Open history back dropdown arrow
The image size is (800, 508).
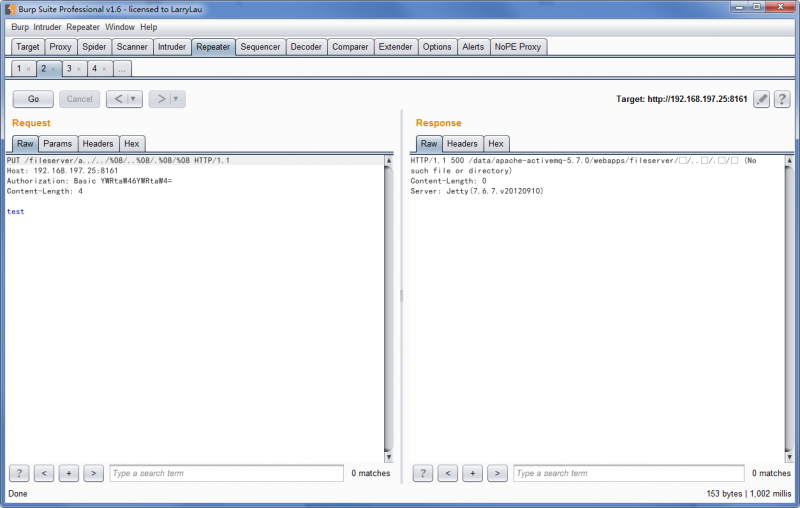pos(133,99)
